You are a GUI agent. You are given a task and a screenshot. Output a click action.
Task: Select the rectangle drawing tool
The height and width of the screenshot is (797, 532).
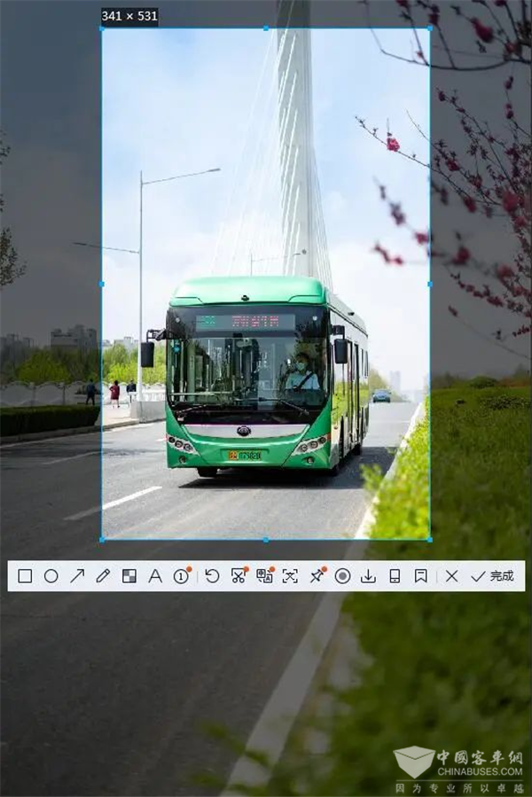[25, 576]
